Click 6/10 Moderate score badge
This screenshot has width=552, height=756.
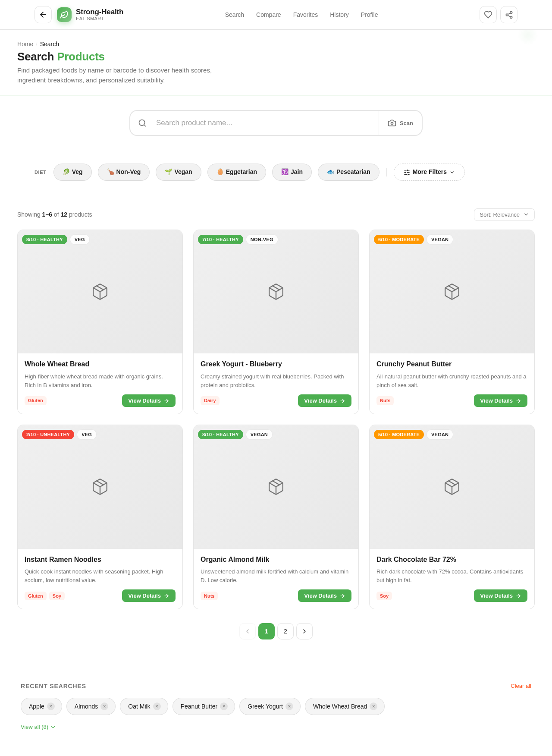pyautogui.click(x=399, y=239)
